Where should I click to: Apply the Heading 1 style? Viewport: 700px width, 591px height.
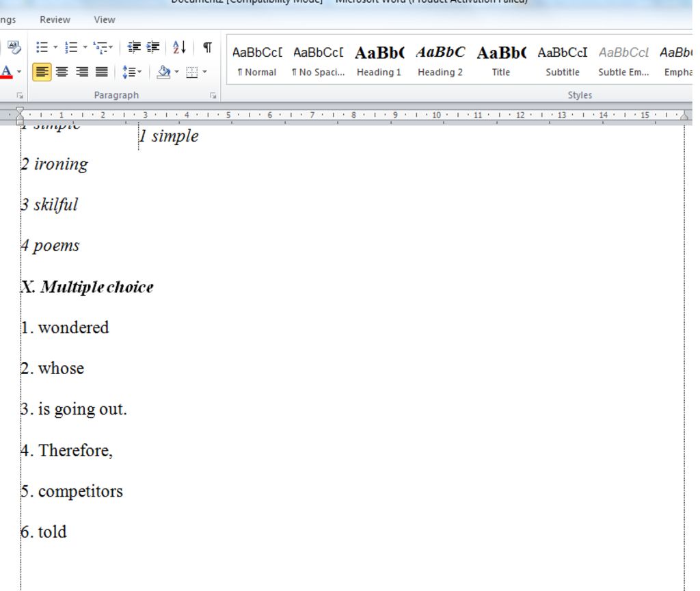coord(379,61)
